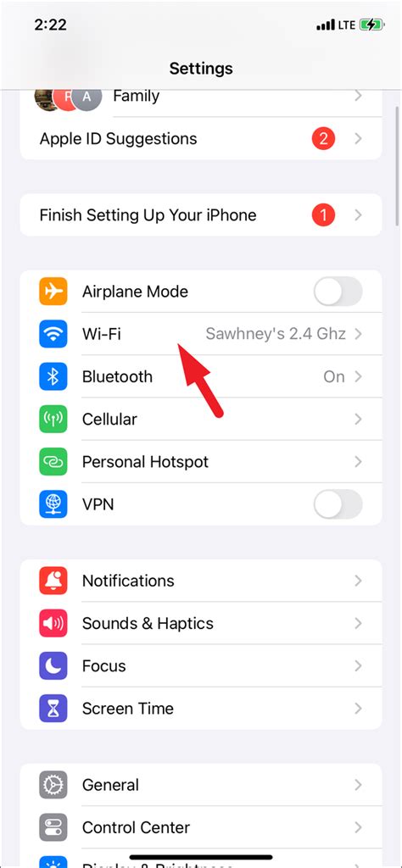Tap the Personal Hotspot chain icon
402x868 pixels.
53,462
